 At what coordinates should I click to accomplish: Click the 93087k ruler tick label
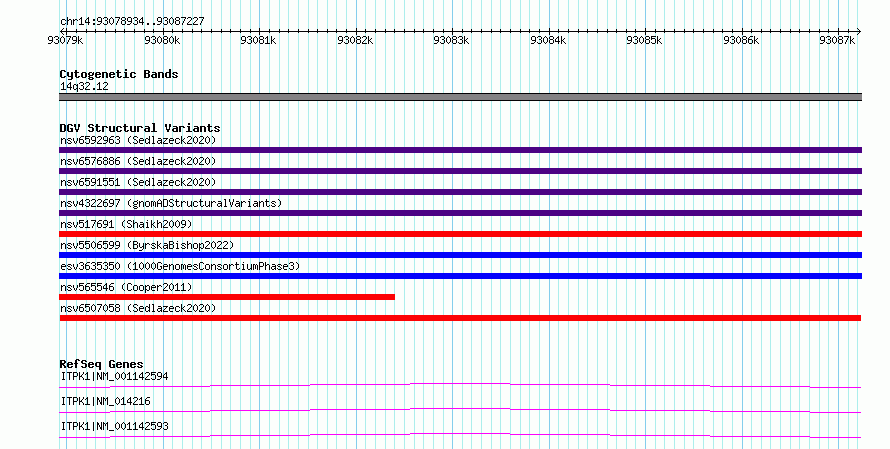[837, 40]
